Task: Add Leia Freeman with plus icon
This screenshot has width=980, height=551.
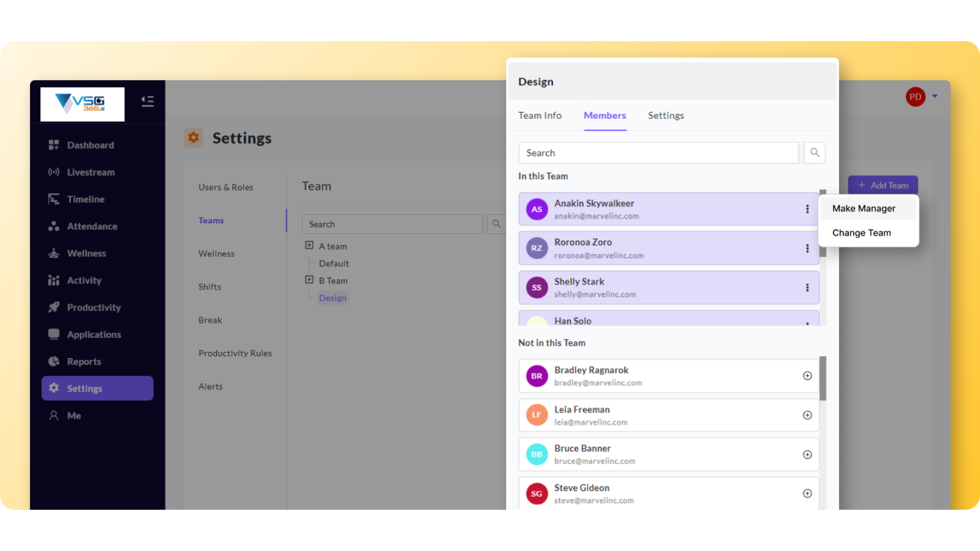Action: (807, 415)
